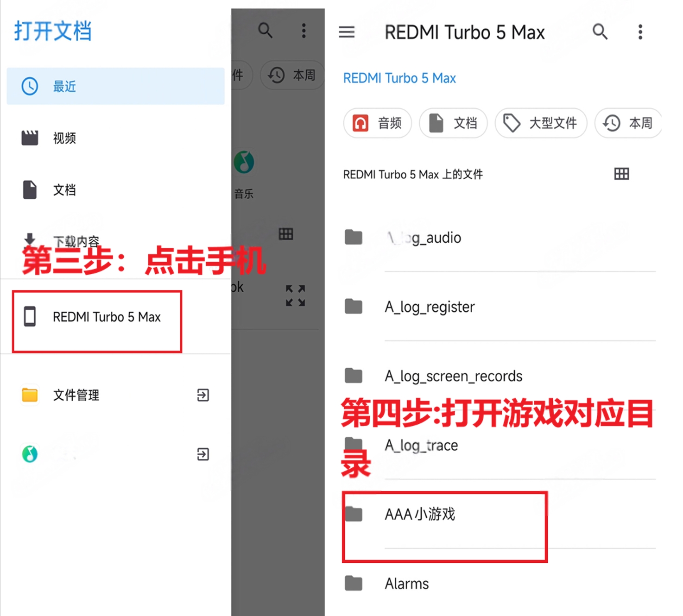This screenshot has width=683, height=616.
Task: Open the A_log_register folder
Action: [429, 307]
